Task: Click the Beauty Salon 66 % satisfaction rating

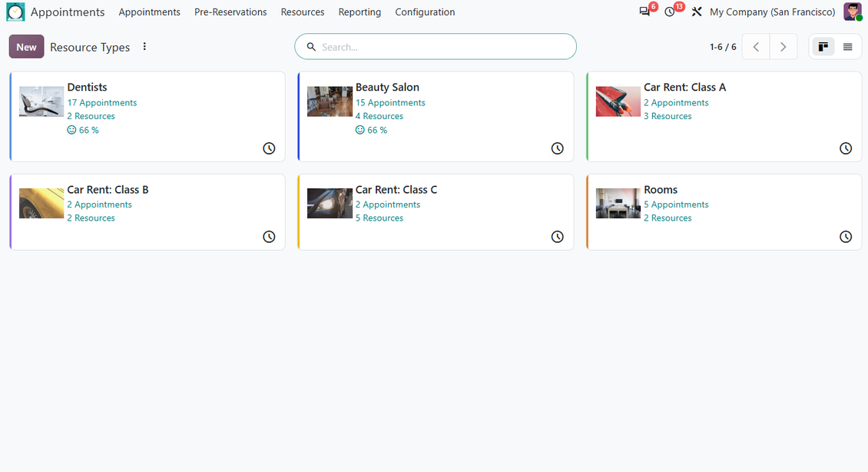Action: click(372, 130)
